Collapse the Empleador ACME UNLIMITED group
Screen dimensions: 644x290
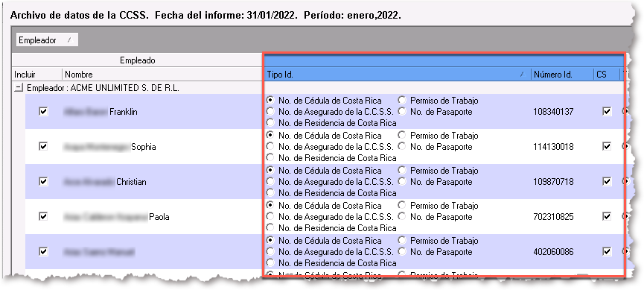(19, 88)
